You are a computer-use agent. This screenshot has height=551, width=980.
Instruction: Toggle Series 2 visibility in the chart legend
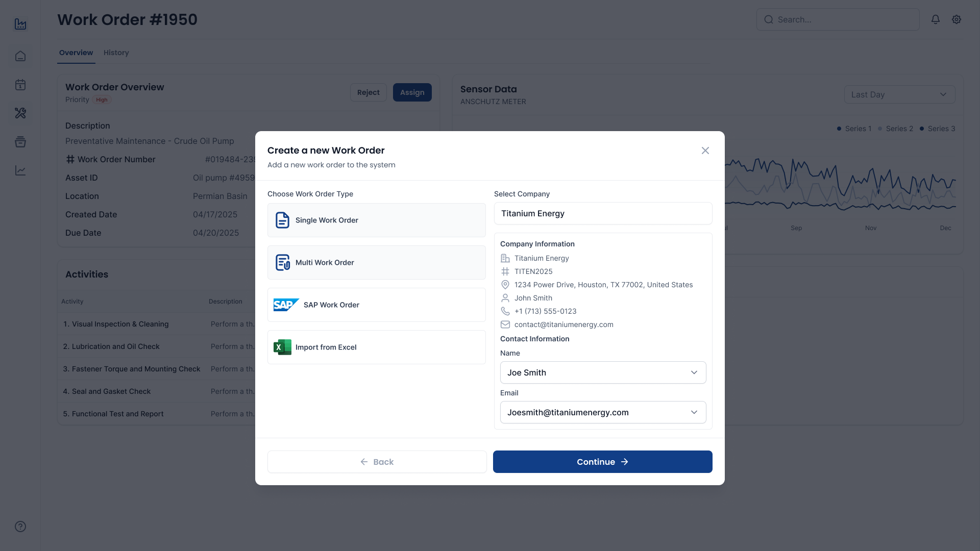click(895, 129)
